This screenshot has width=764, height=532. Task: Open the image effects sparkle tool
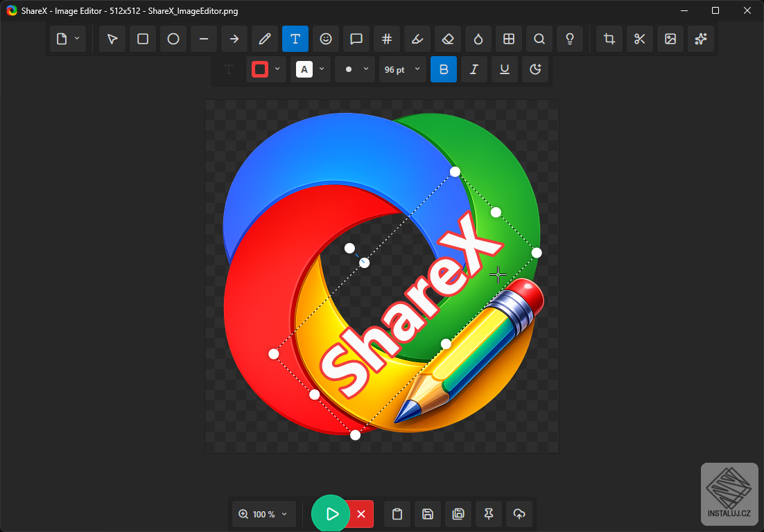click(x=701, y=39)
